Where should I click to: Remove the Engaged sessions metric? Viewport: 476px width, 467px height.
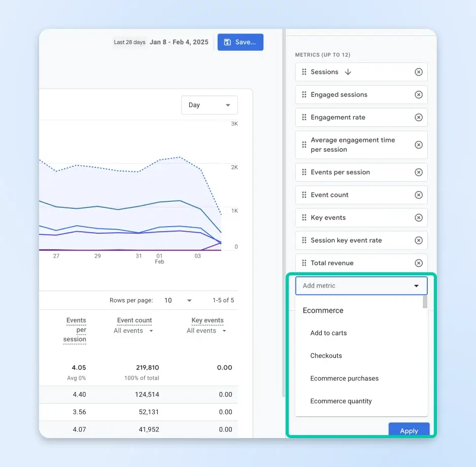[x=418, y=95]
